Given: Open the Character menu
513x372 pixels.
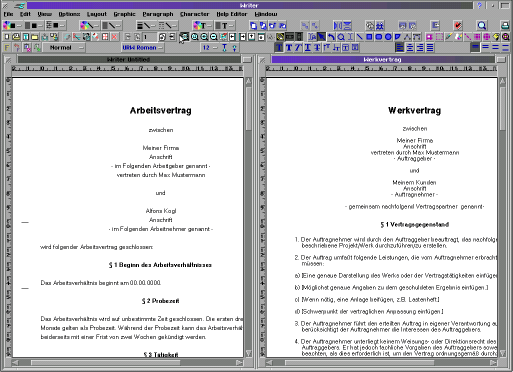Looking at the screenshot, I should tap(195, 14).
